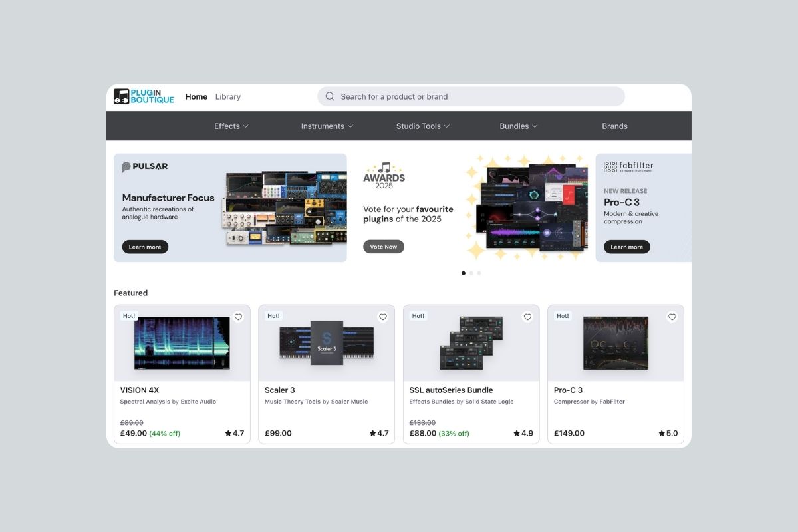Click SSL autoSeries Bundle star rating
The width and height of the screenshot is (798, 532).
523,433
